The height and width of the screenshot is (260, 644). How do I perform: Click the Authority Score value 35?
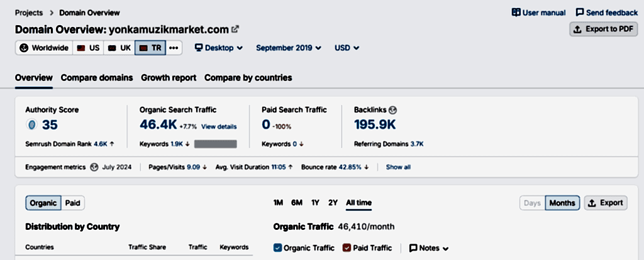pos(50,125)
